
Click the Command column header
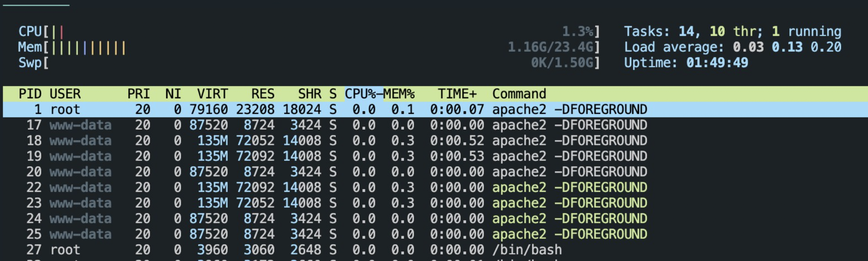(519, 94)
